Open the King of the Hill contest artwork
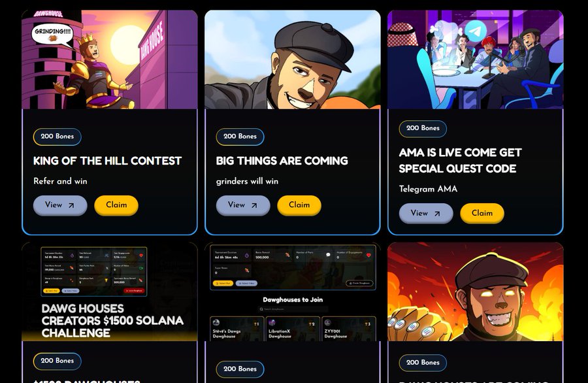 [x=110, y=59]
